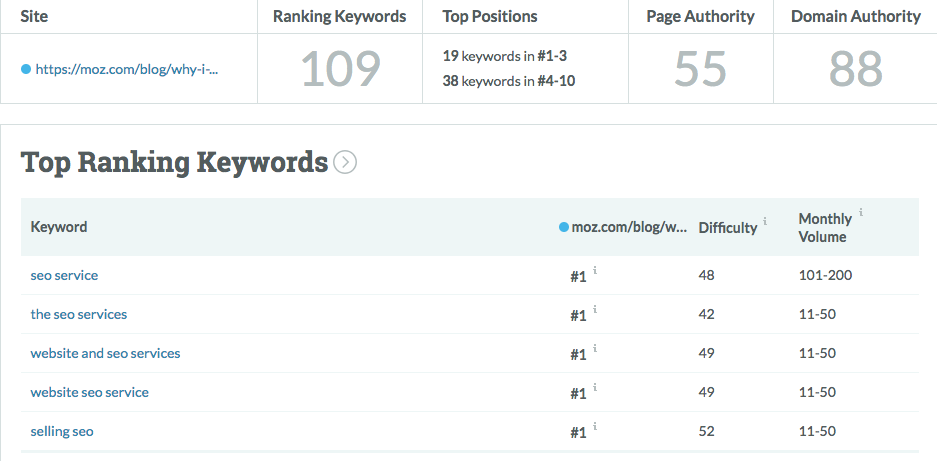Click the Top Ranking Keywords heading
The height and width of the screenshot is (461, 937).
coord(174,162)
